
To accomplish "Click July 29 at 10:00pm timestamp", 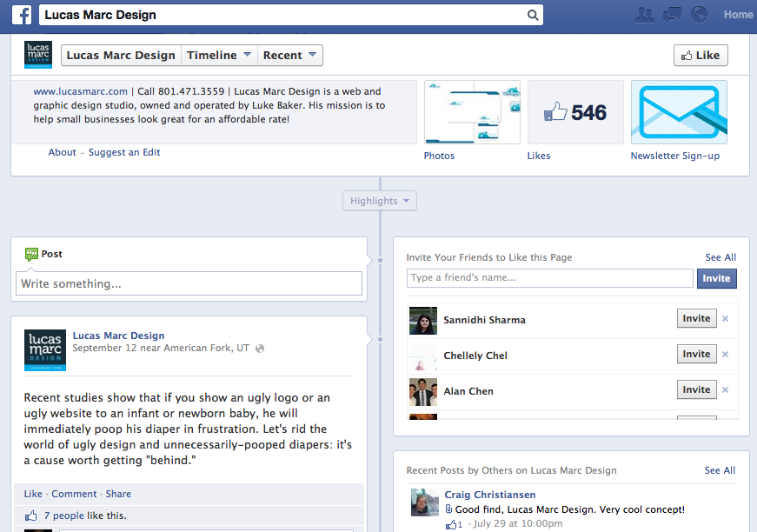I will [x=518, y=524].
